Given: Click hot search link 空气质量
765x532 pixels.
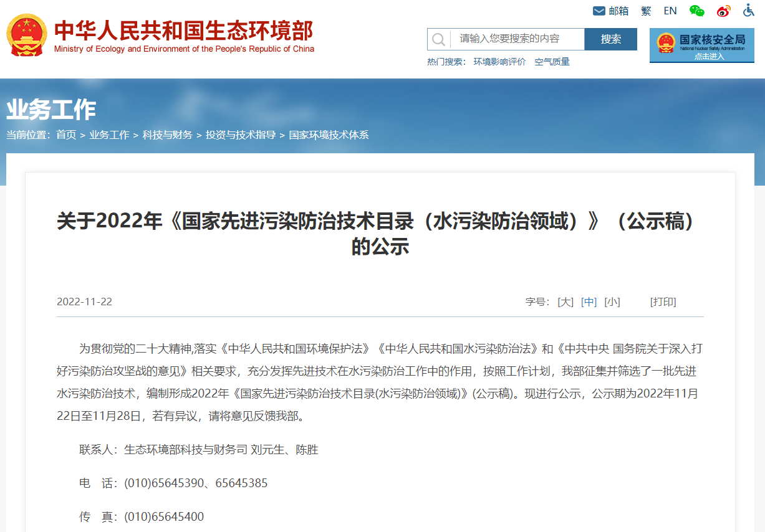Looking at the screenshot, I should point(552,62).
